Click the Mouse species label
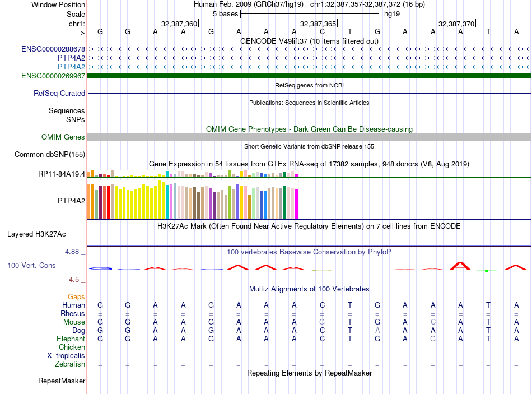Image resolution: width=532 pixels, height=394 pixels. coord(74,322)
